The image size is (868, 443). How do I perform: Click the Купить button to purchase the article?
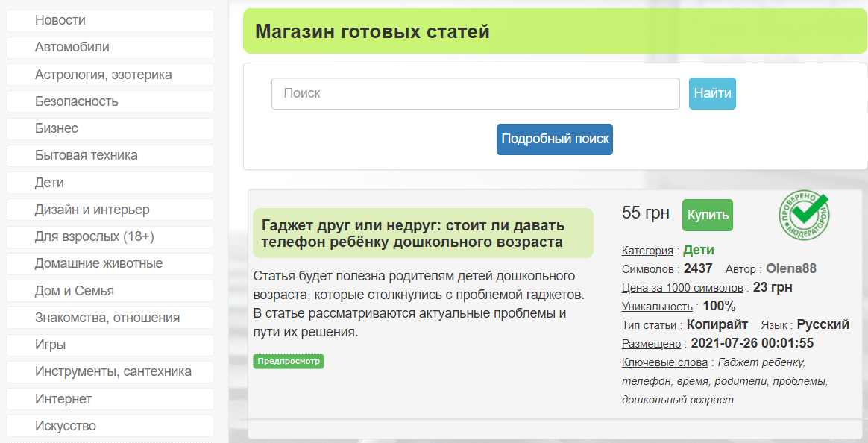(x=708, y=215)
